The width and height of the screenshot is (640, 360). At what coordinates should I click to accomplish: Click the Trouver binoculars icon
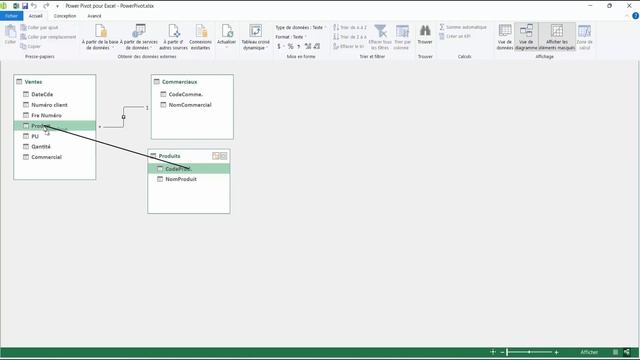coord(425,31)
